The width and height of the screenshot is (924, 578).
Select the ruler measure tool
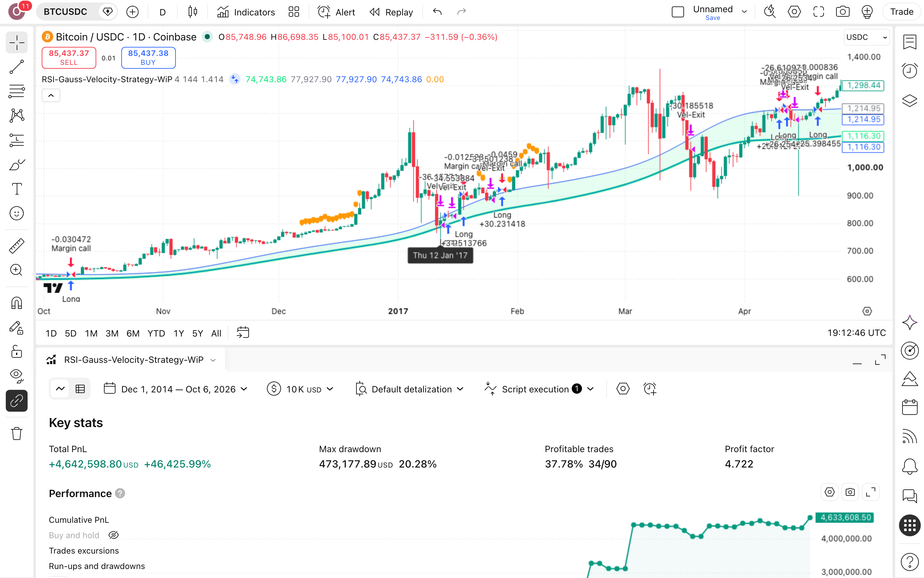pos(17,246)
